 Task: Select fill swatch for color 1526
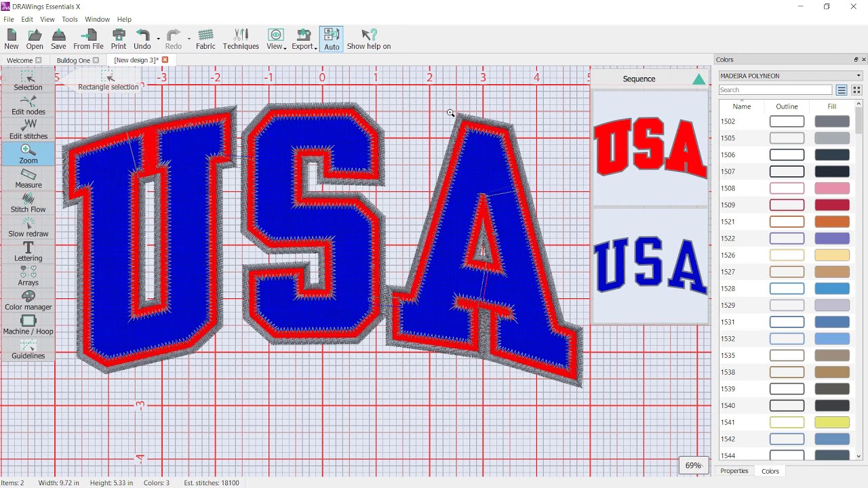pos(832,255)
